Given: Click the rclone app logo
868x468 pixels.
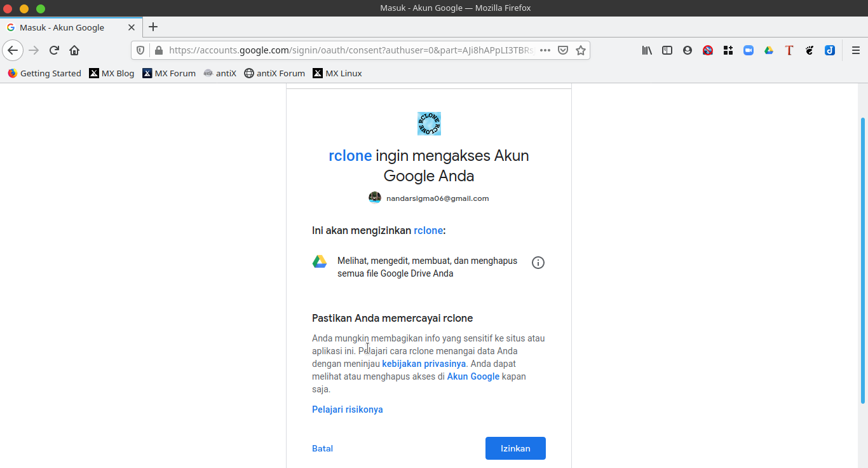Looking at the screenshot, I should 429,123.
